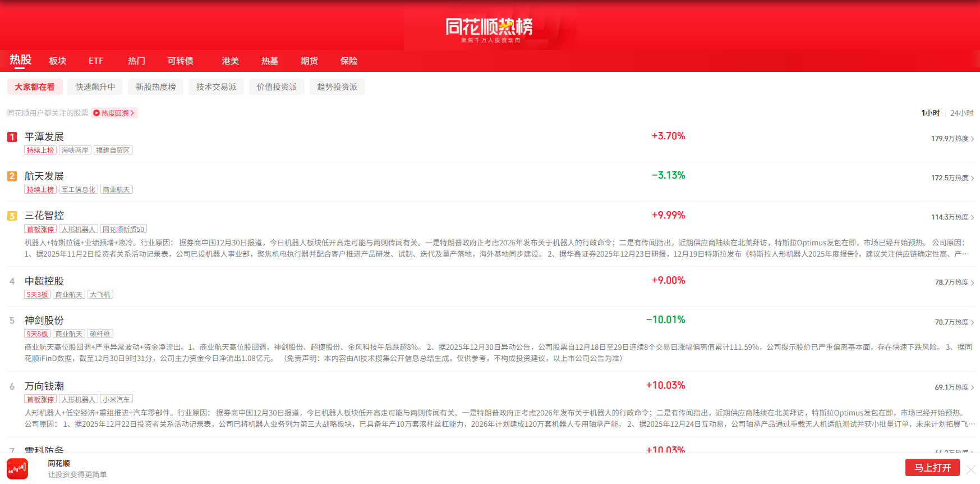The width and height of the screenshot is (980, 484).
Task: Click the 军工信息化 tag
Action: click(x=79, y=190)
